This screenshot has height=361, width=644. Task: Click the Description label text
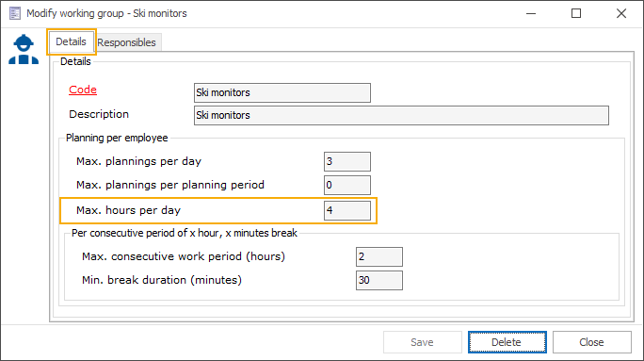coord(99,114)
